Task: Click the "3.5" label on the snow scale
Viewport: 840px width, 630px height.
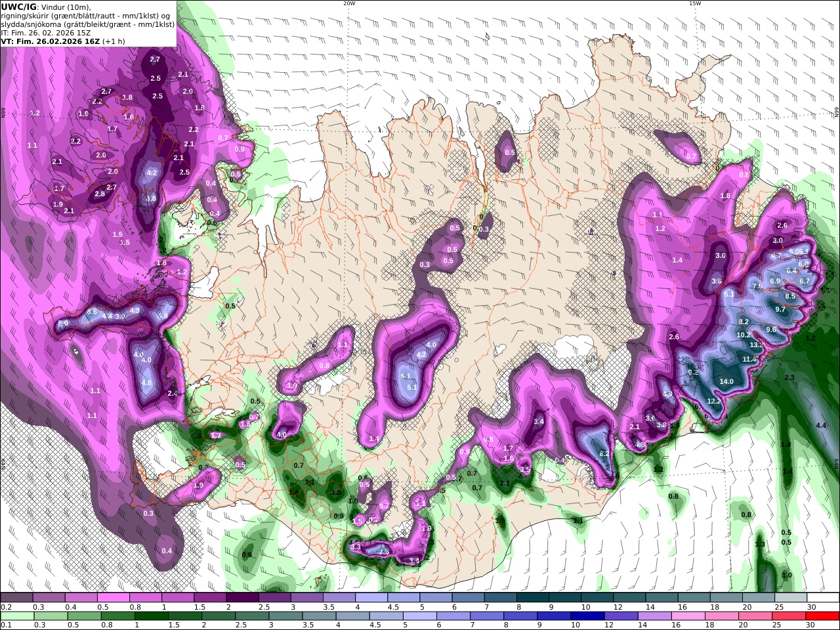Action: (328, 607)
